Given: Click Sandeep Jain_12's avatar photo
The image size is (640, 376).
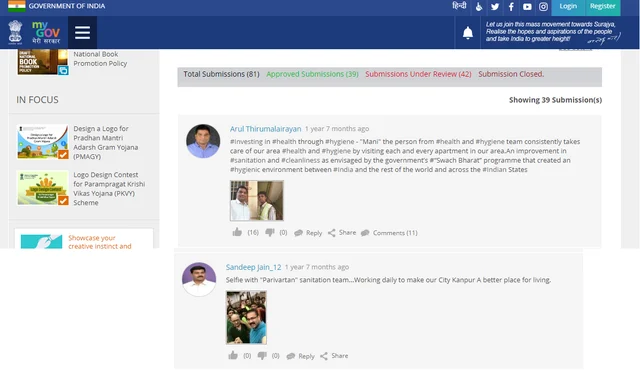Looking at the screenshot, I should [x=199, y=279].
